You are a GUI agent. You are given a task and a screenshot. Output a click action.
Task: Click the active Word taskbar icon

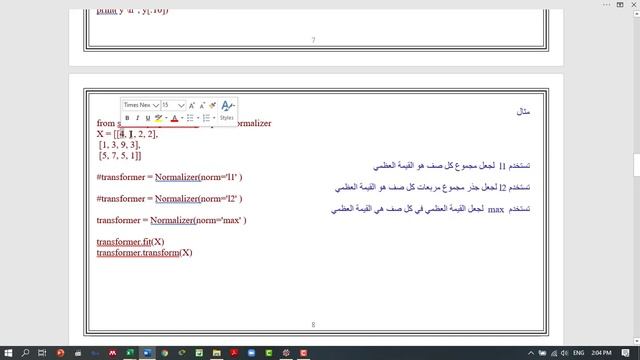click(147, 353)
